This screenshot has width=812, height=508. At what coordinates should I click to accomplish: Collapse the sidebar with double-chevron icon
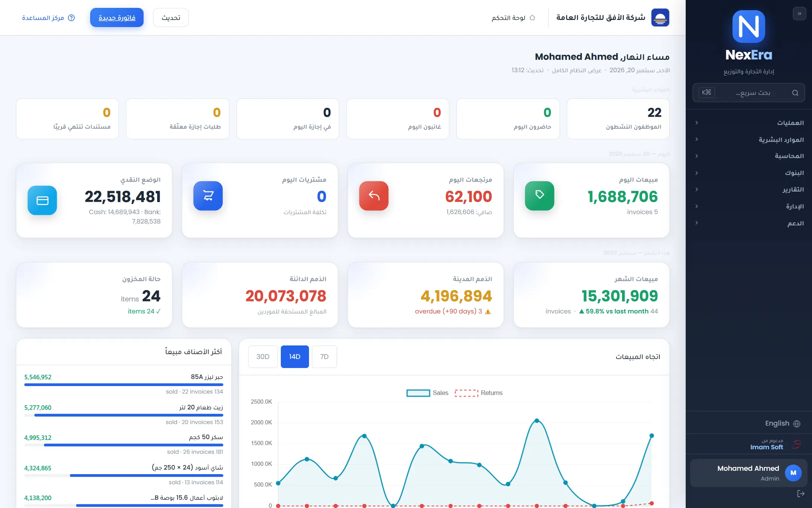(799, 14)
